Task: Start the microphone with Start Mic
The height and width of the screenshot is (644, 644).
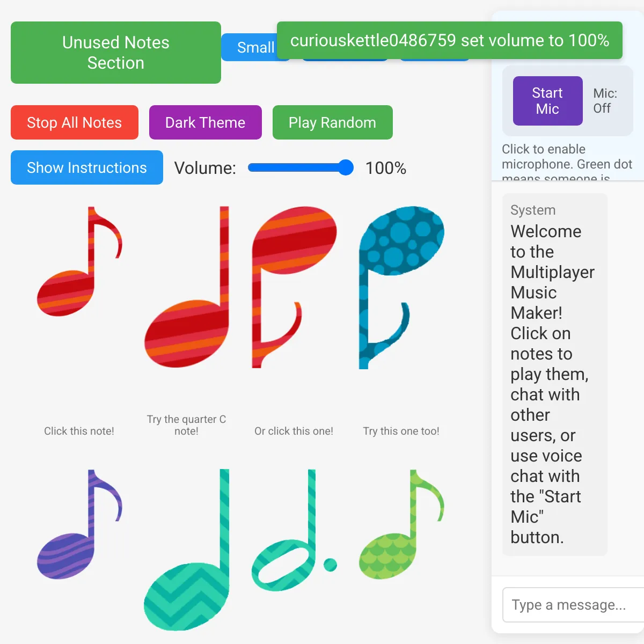Action: click(x=547, y=101)
